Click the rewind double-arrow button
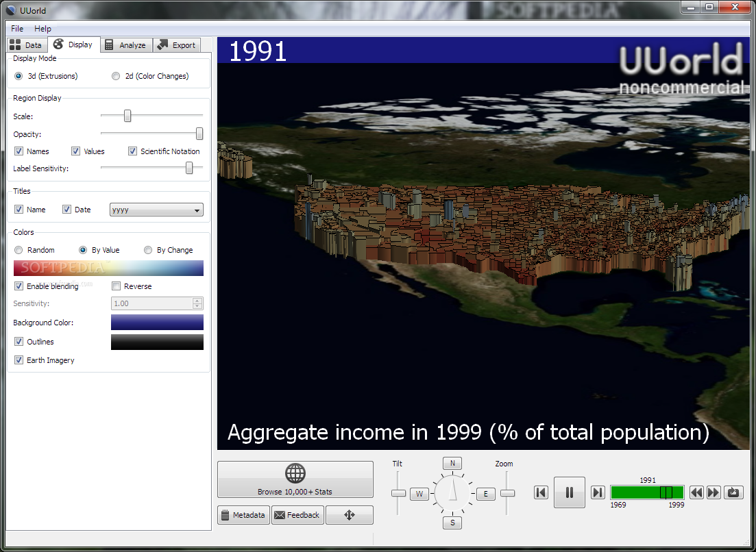 click(696, 492)
